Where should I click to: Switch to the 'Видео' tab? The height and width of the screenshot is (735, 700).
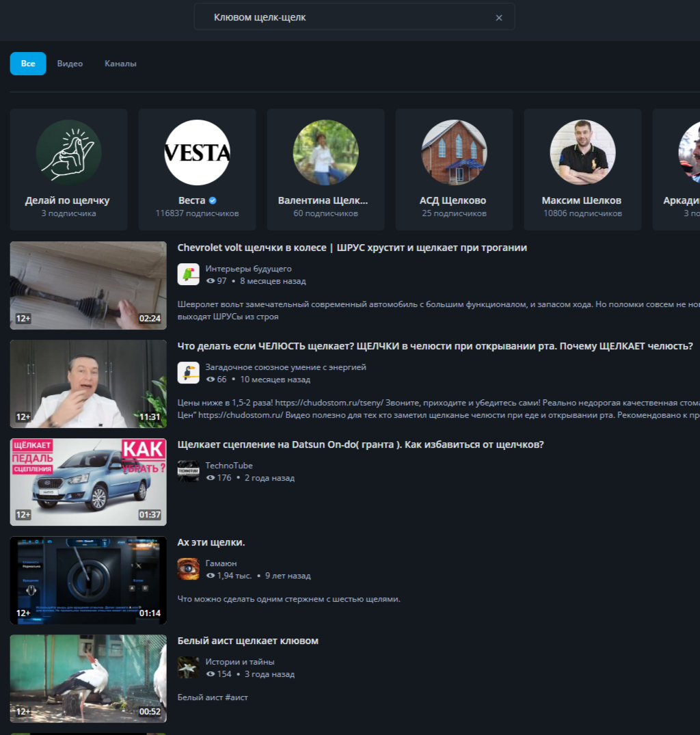[x=70, y=64]
